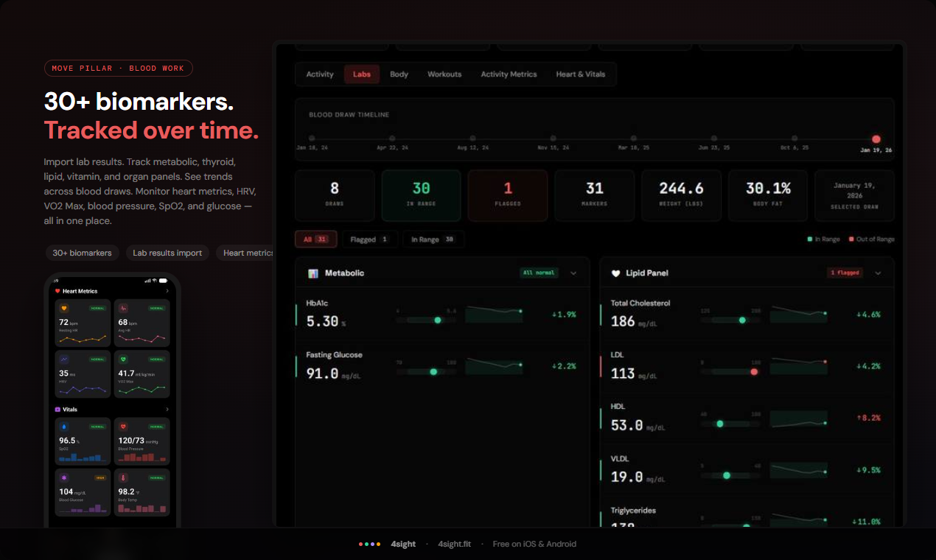Viewport: 936px width, 560px height.
Task: Open the Vitals section chevron
Action: pos(167,409)
